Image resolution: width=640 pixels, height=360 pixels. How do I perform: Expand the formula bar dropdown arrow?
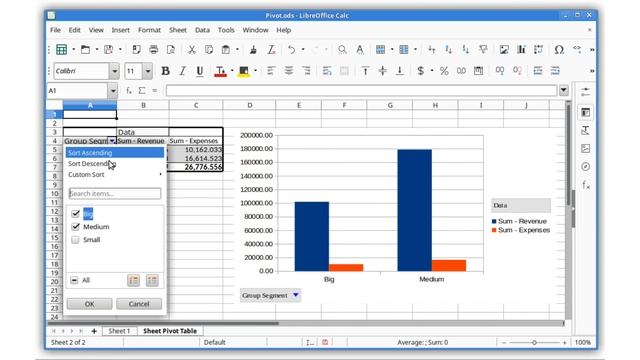click(564, 90)
